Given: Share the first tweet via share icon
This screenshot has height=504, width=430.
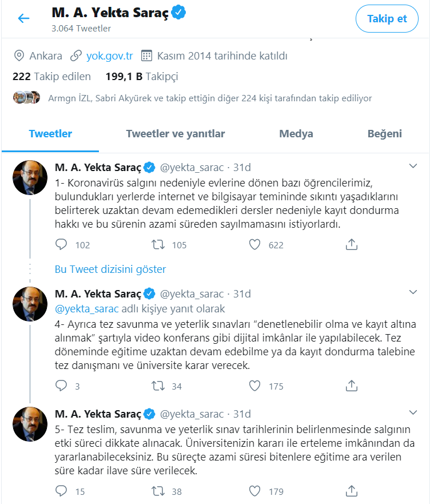Looking at the screenshot, I should [352, 245].
